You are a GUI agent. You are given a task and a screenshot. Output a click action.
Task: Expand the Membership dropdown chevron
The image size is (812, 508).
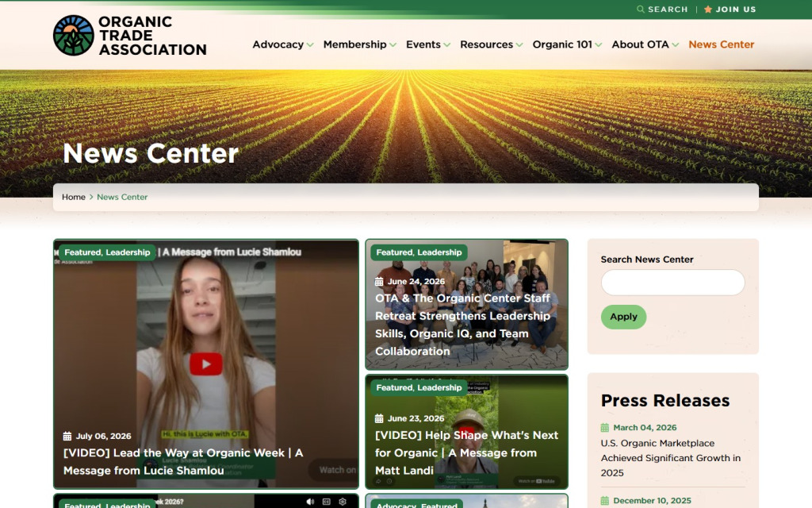[393, 45]
